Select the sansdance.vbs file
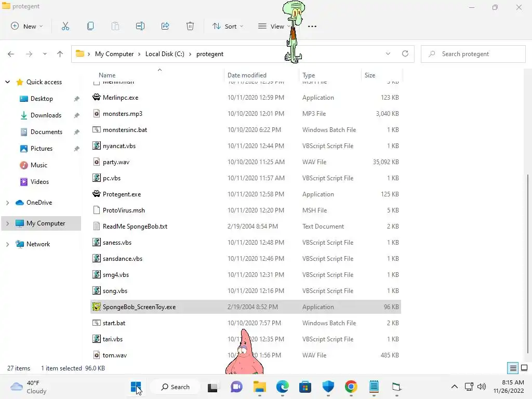The width and height of the screenshot is (532, 399). coord(246,259)
